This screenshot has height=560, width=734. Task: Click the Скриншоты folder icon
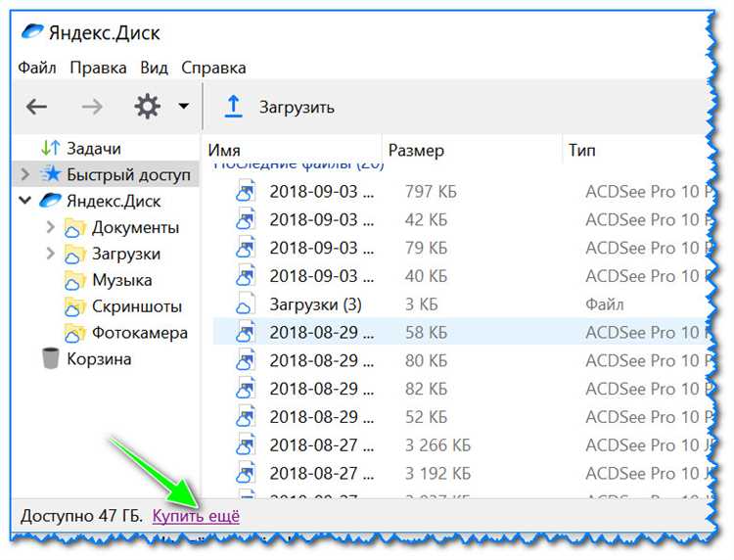click(75, 307)
